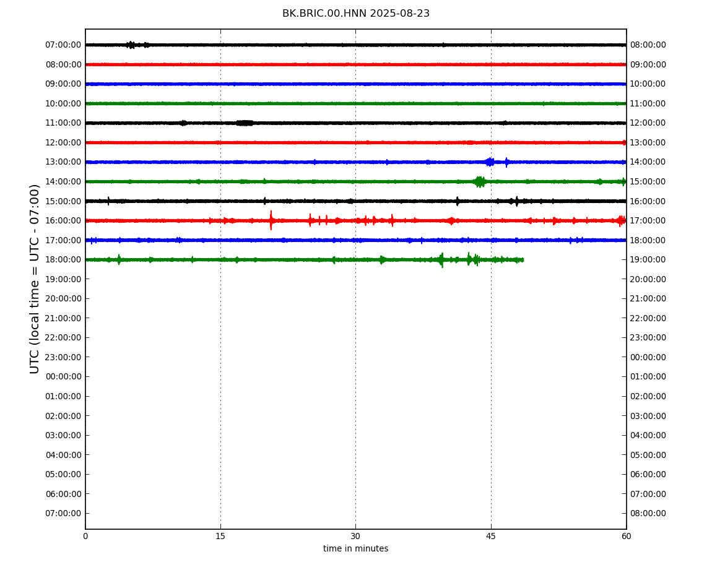Click the left-axis label 16:00:00

tap(63, 221)
